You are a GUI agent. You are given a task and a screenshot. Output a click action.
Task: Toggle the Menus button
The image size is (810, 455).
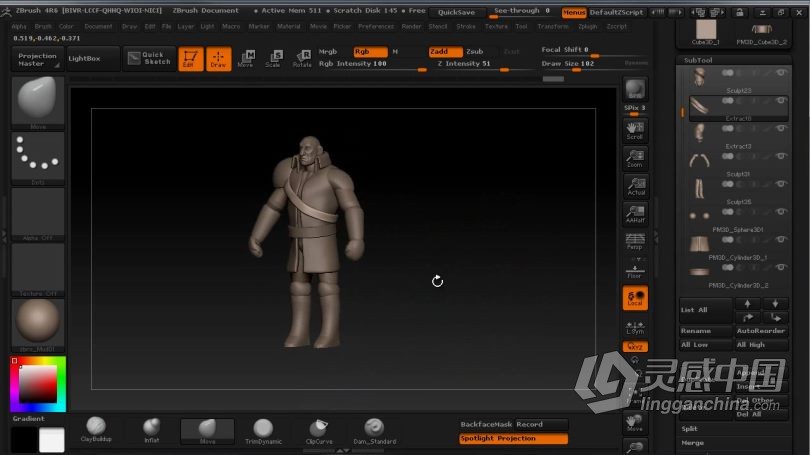point(574,12)
